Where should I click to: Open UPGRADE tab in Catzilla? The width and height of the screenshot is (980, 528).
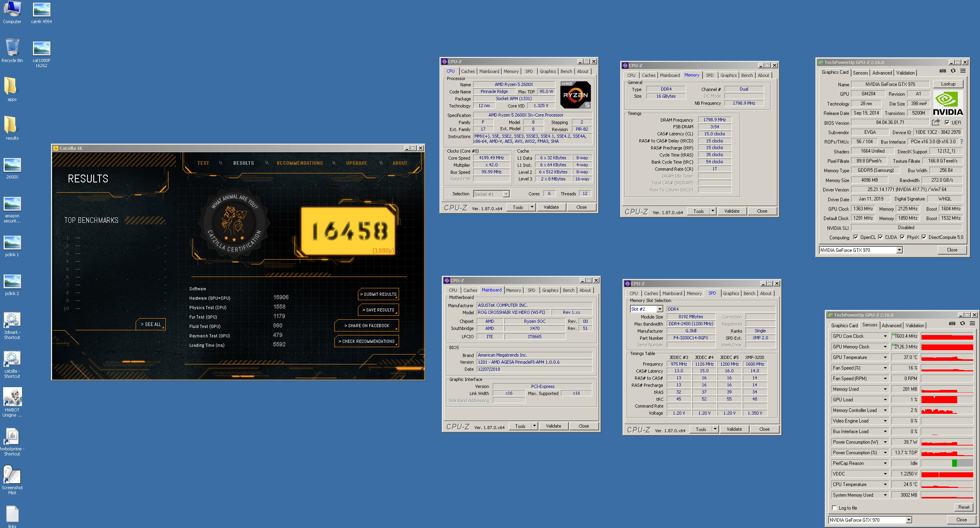click(x=357, y=163)
